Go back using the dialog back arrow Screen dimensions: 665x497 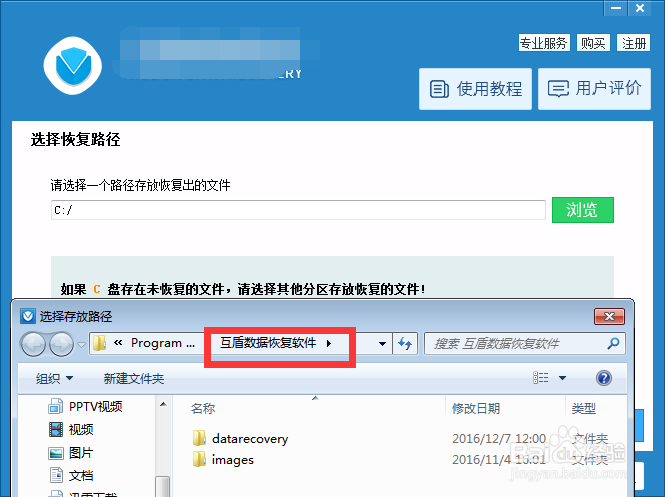tap(33, 344)
